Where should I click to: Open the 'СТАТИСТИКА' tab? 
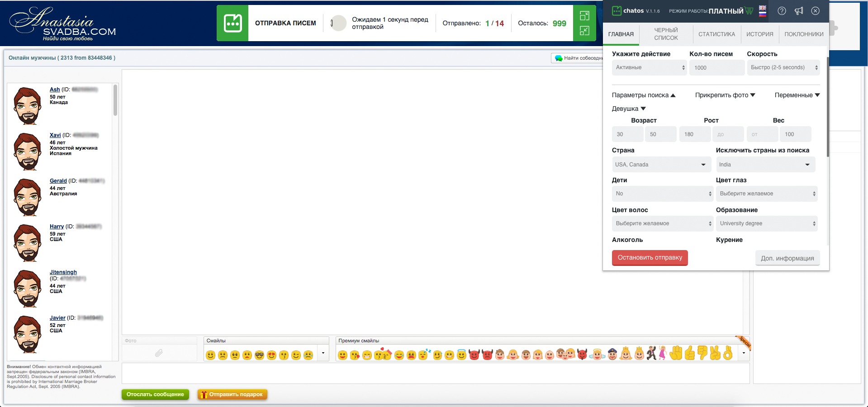716,34
